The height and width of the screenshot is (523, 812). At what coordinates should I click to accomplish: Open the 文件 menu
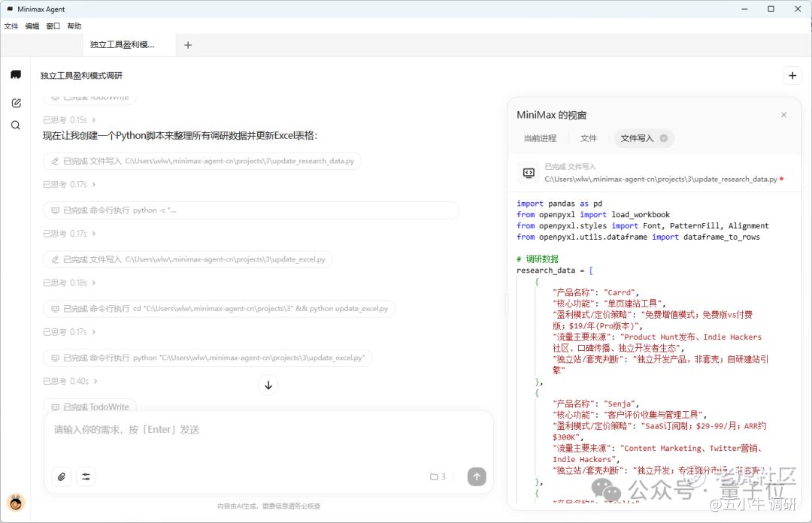(11, 26)
